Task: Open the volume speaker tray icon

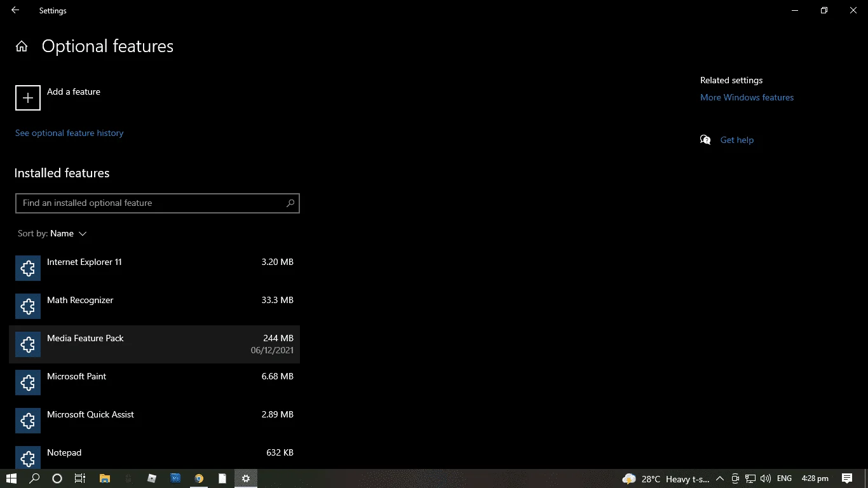Action: click(x=765, y=478)
